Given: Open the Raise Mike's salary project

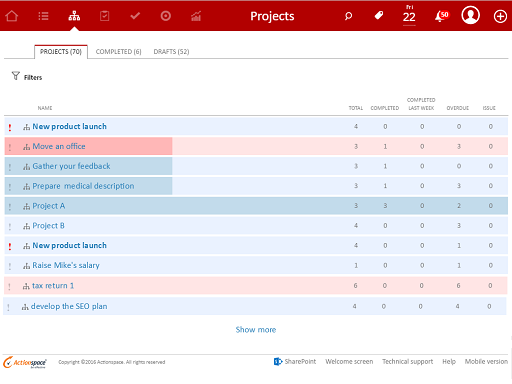Looking at the screenshot, I should point(66,265).
